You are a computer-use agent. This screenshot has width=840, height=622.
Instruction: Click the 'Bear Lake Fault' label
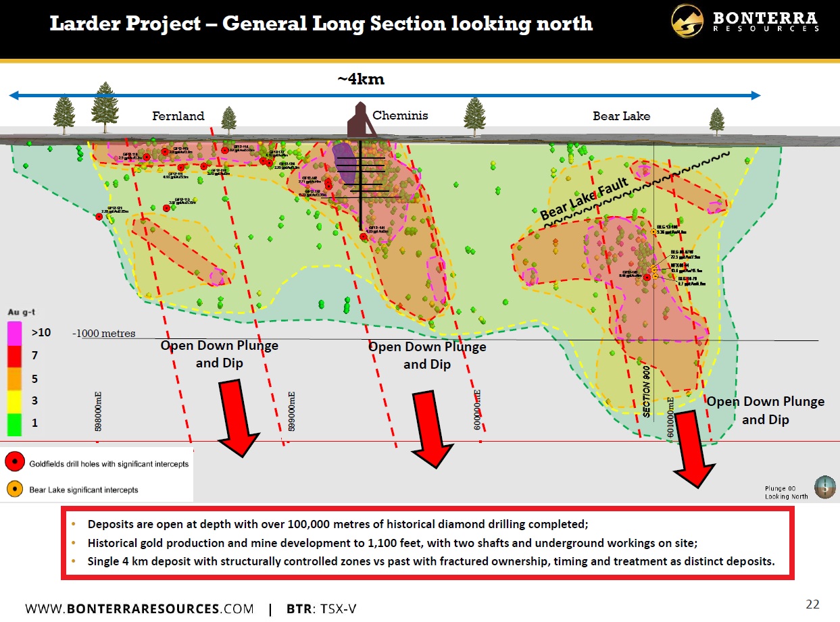pyautogui.click(x=585, y=197)
